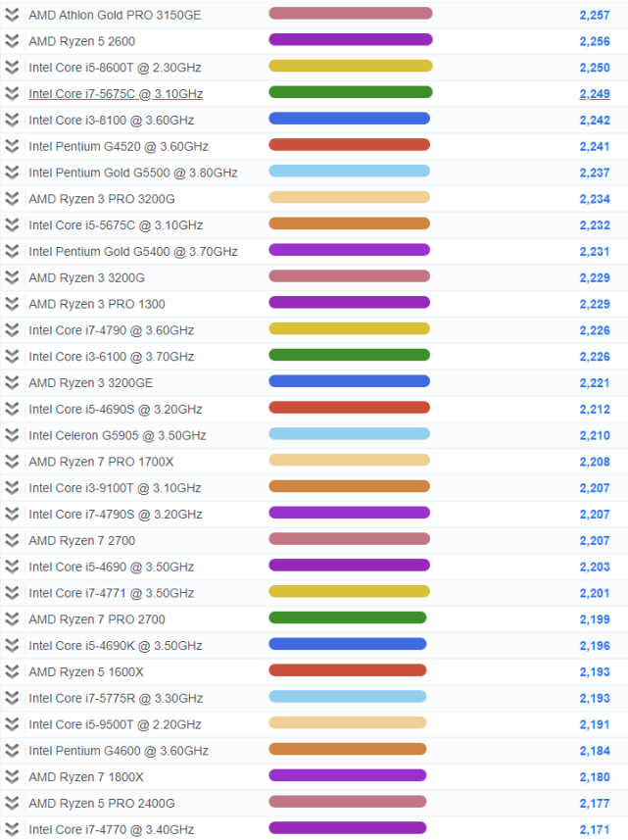Expand the AMD Athlon Gold PRO 3150GE row
The height and width of the screenshot is (840, 628).
pyautogui.click(x=12, y=15)
